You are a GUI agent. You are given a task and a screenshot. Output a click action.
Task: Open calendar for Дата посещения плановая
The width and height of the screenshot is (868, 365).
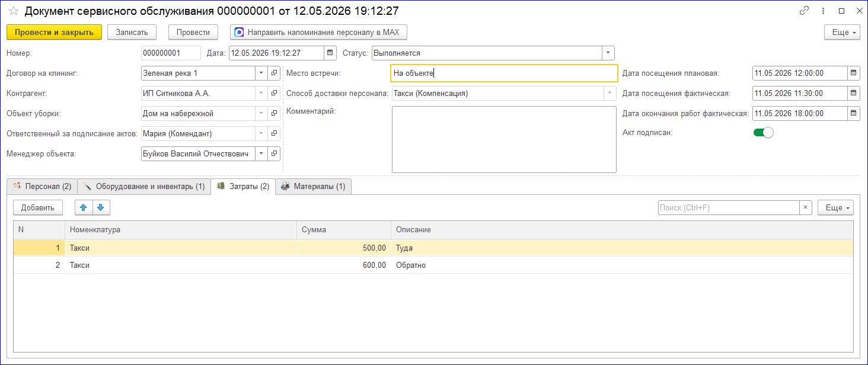pos(854,73)
